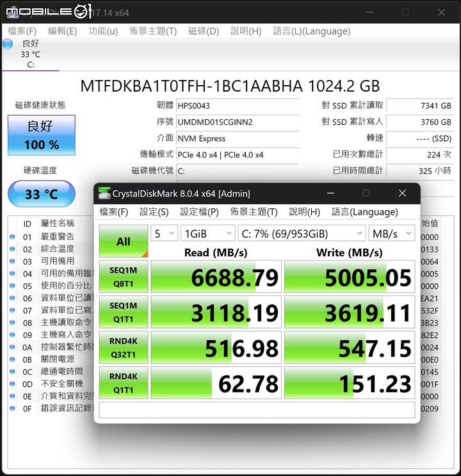
Task: Click the blue status dot for attribute 08
Action: (12, 322)
